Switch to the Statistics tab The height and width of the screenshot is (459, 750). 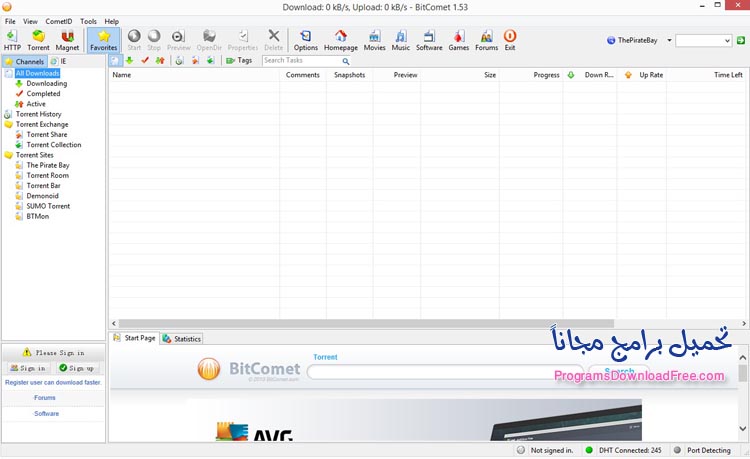(x=182, y=339)
